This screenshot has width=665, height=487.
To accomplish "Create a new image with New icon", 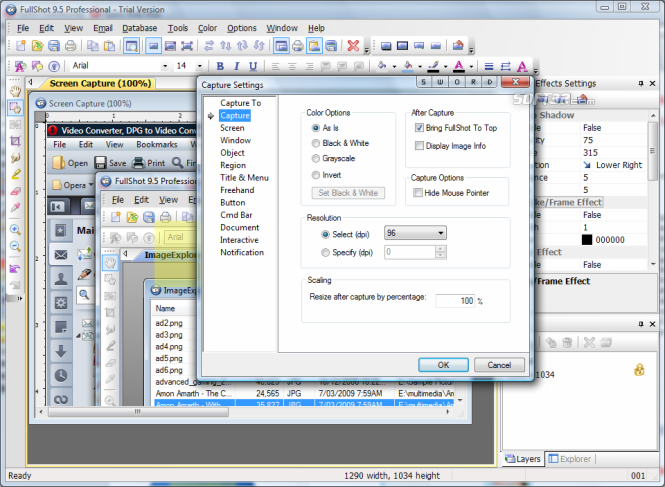I will [x=21, y=45].
